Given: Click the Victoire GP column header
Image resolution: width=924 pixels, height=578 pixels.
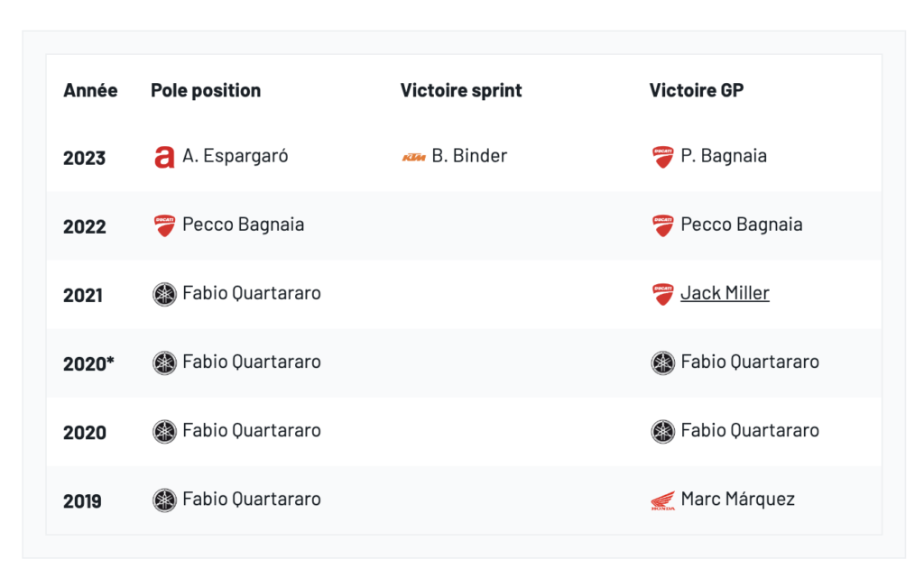Looking at the screenshot, I should click(696, 90).
